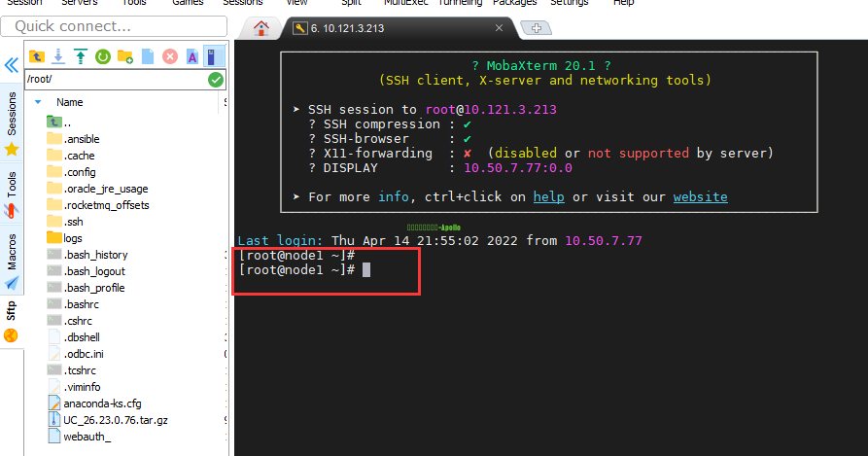The height and width of the screenshot is (456, 868).
Task: Open the Tools side tab
Action: click(12, 185)
